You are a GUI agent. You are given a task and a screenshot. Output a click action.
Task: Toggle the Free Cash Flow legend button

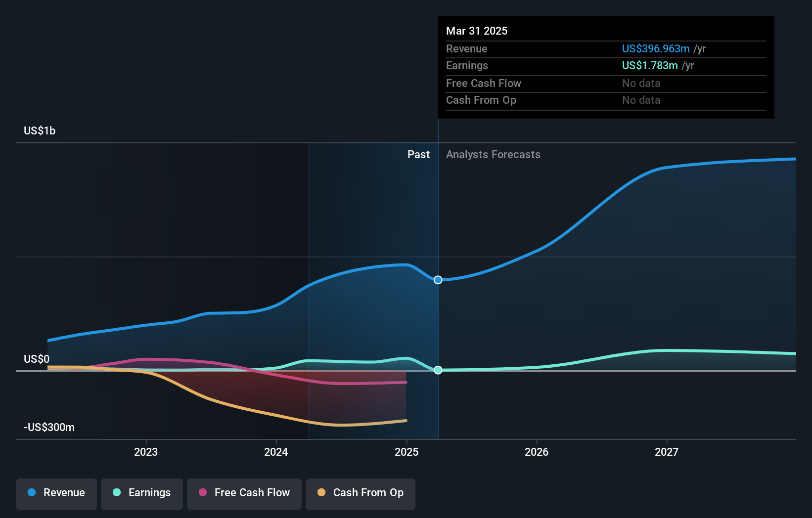pyautogui.click(x=244, y=494)
